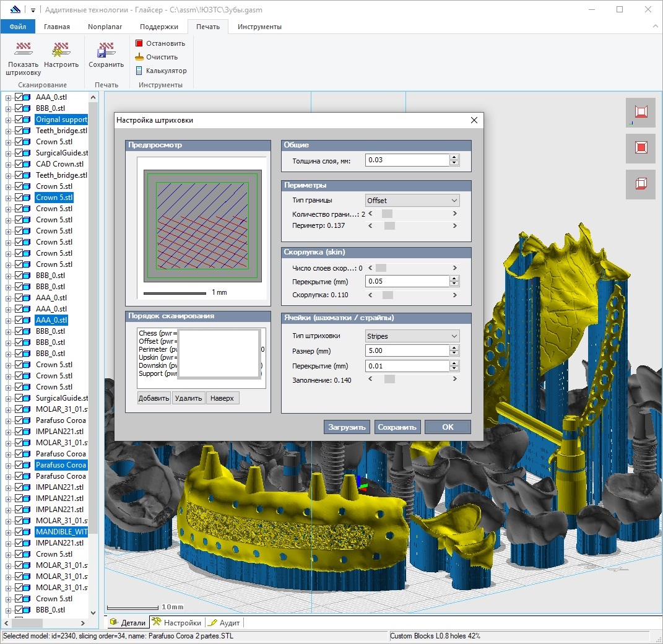This screenshot has height=644, width=663.
Task: Open the Настройки bottom tab
Action: click(x=177, y=622)
